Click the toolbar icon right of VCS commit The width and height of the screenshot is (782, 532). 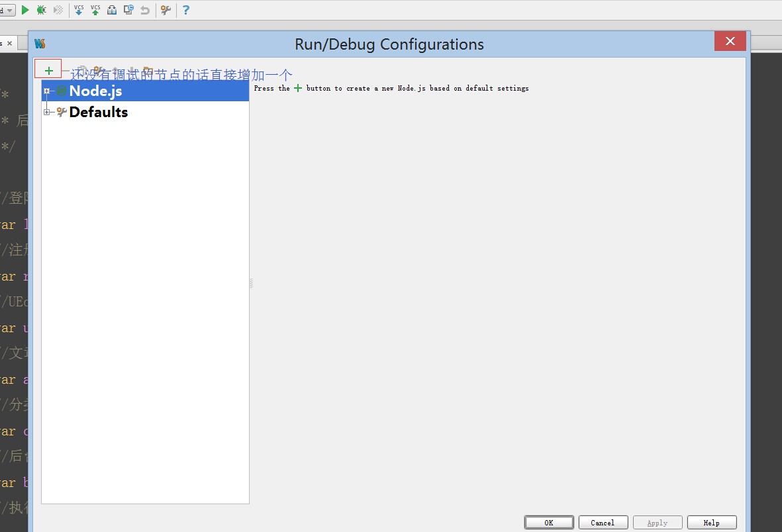[112, 10]
